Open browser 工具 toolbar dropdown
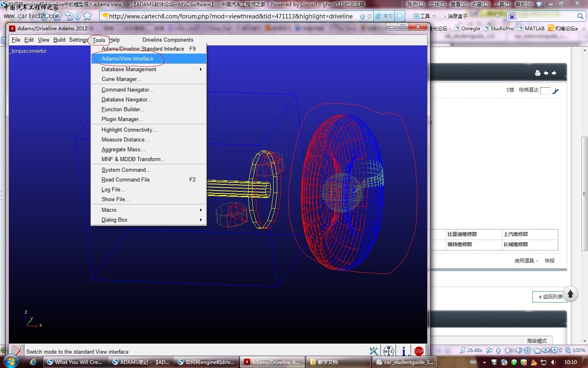The image size is (588, 368). [425, 16]
